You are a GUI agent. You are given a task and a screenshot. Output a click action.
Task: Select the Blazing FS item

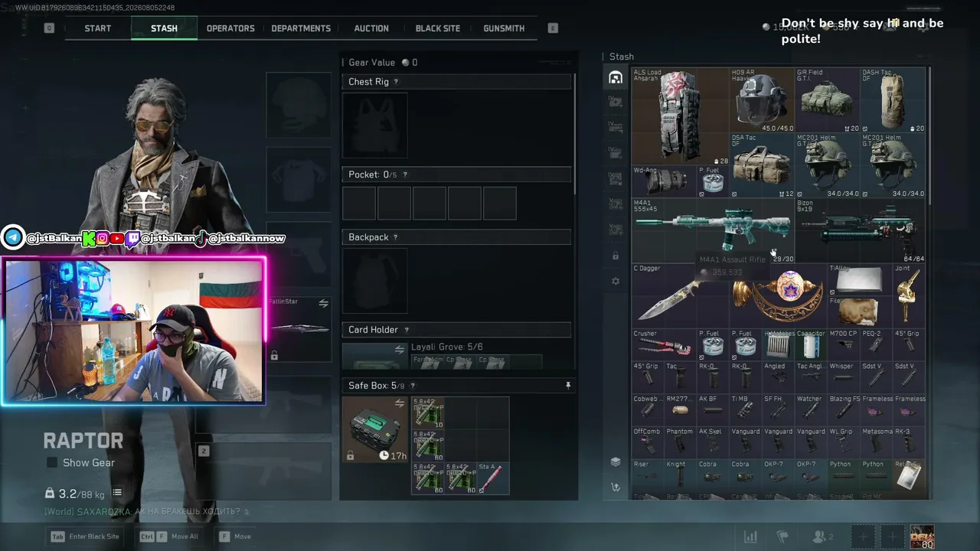(844, 409)
